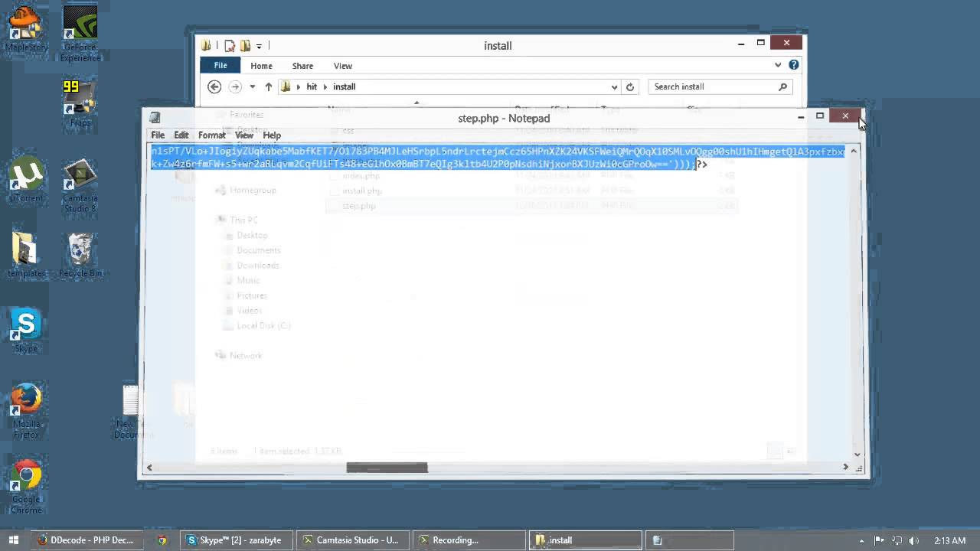The image size is (980, 551).
Task: Click into the 'Search install' field
Action: point(720,86)
